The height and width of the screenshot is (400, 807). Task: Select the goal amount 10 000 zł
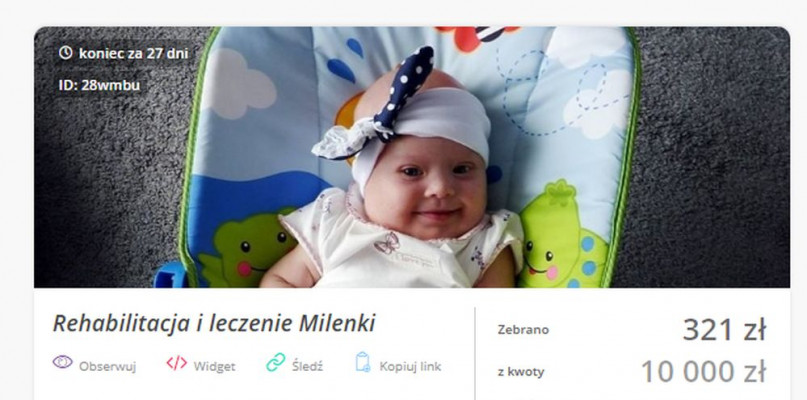pos(703,372)
